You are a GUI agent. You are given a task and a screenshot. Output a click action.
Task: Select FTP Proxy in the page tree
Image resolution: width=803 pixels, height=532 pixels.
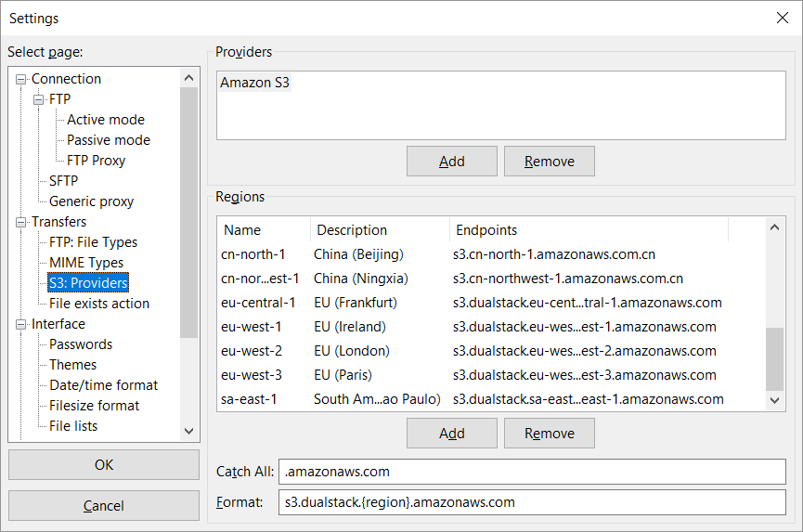96,161
